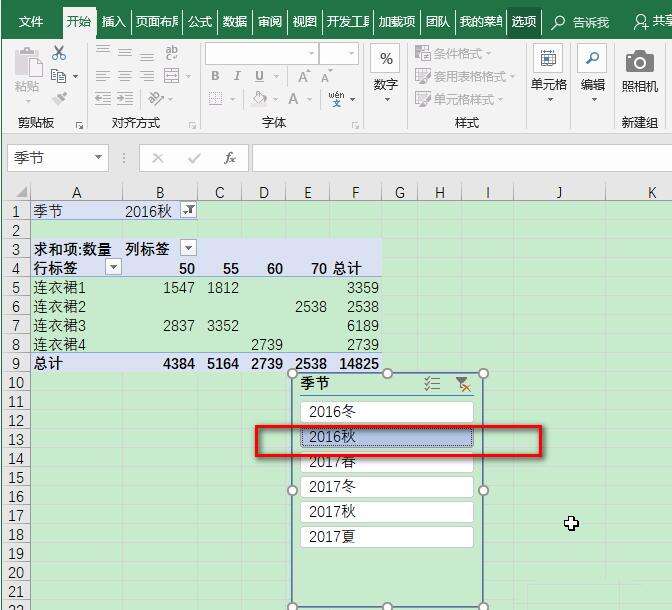Click the Italic I icon
672x610 pixels.
[237, 76]
